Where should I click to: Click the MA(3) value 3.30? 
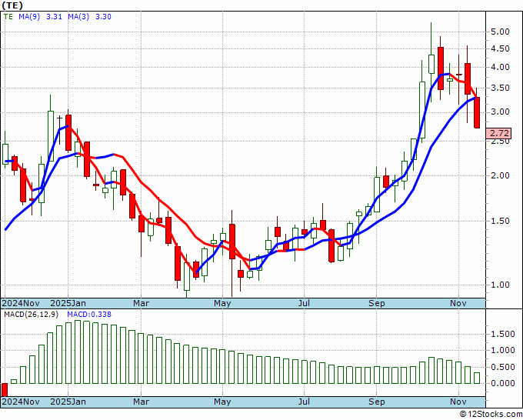[x=103, y=17]
